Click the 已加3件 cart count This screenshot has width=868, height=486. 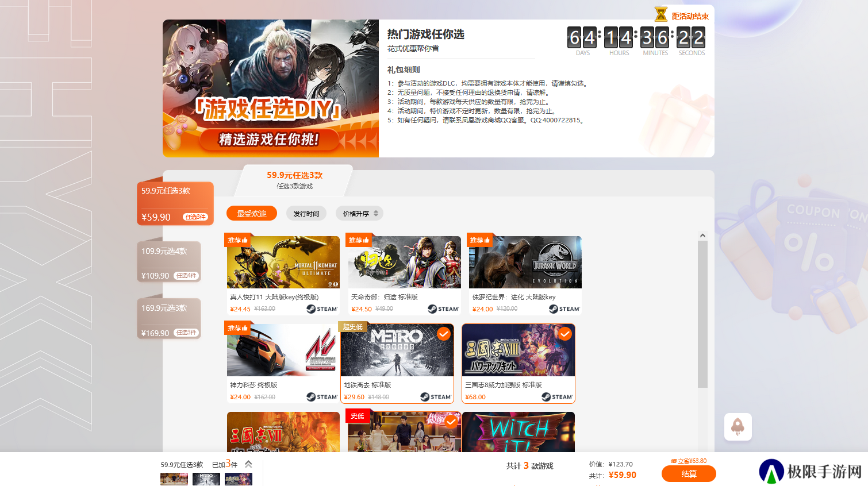[x=225, y=464]
